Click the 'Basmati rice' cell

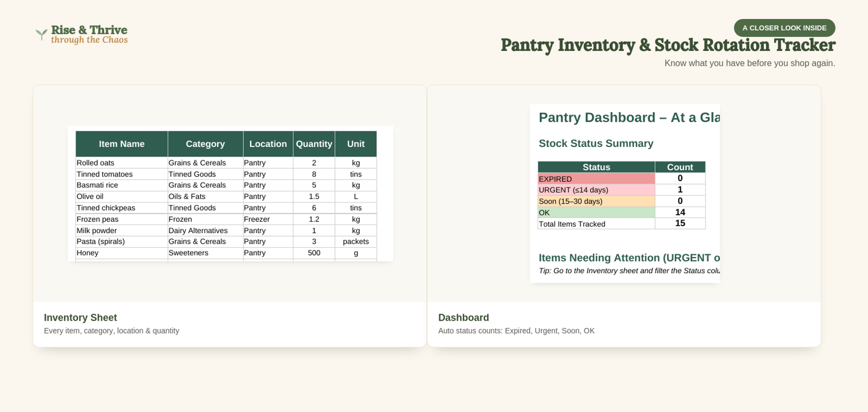pos(122,185)
